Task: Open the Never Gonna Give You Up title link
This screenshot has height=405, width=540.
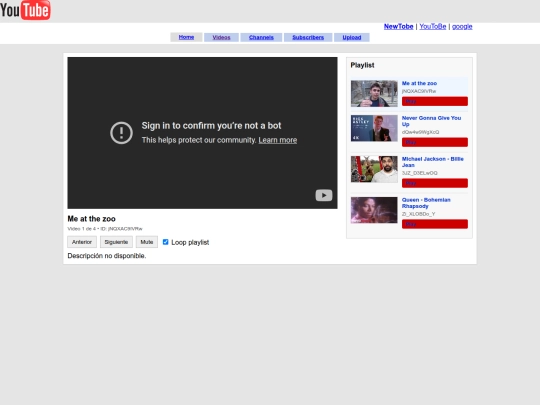Action: pos(431,121)
